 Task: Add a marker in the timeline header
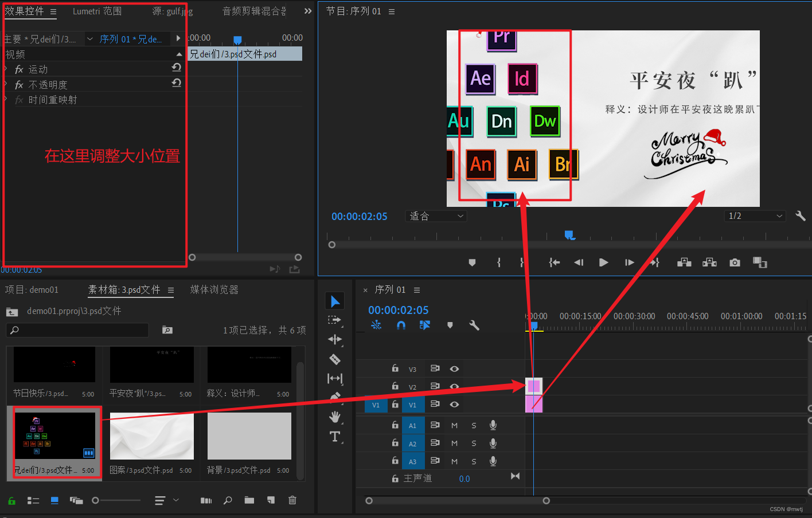click(x=450, y=325)
